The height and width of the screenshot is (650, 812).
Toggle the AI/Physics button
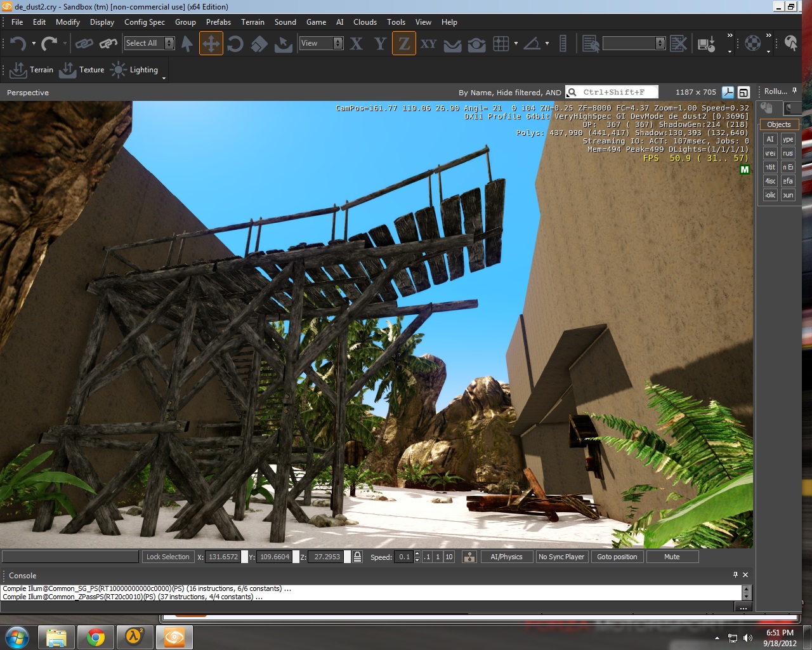[x=506, y=557]
